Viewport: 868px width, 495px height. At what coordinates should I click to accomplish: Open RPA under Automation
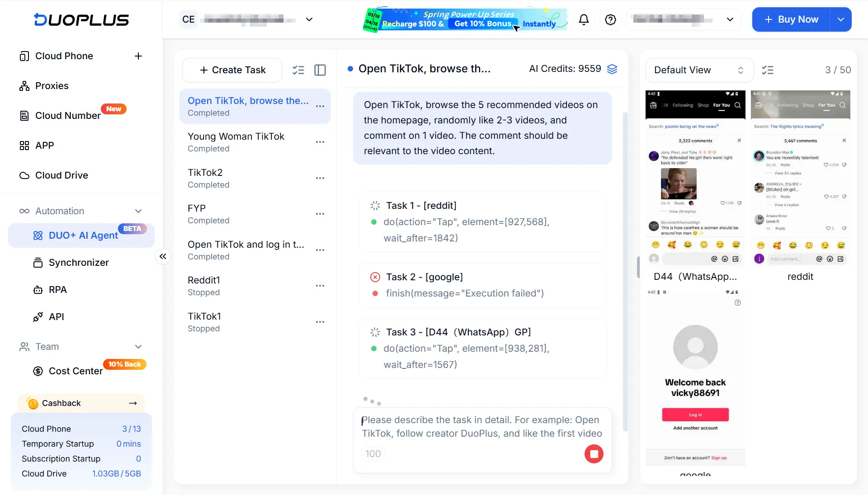coord(57,290)
